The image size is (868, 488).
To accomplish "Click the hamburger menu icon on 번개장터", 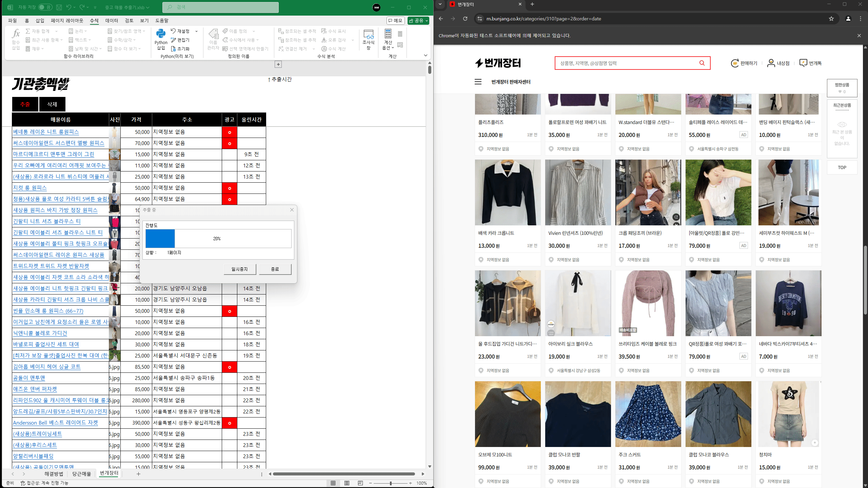I will (x=478, y=82).
